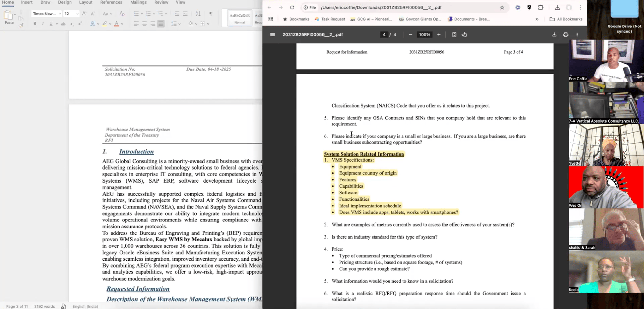Click Eric Coffie's video thumbnail
644x309 pixels.
coord(606,61)
